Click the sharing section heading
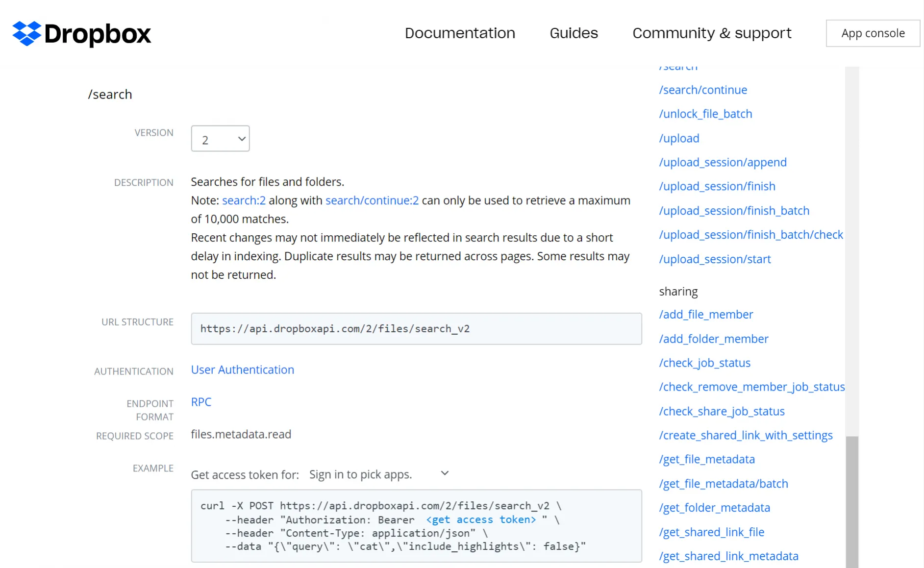924x568 pixels. click(678, 291)
